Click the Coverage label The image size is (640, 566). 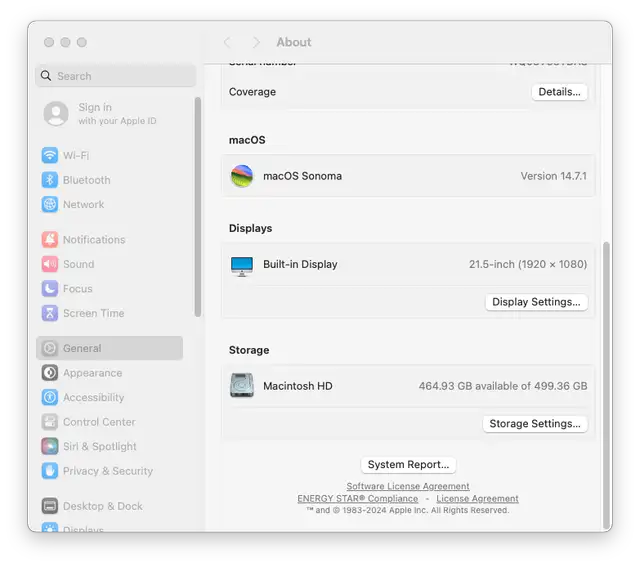pyautogui.click(x=252, y=92)
